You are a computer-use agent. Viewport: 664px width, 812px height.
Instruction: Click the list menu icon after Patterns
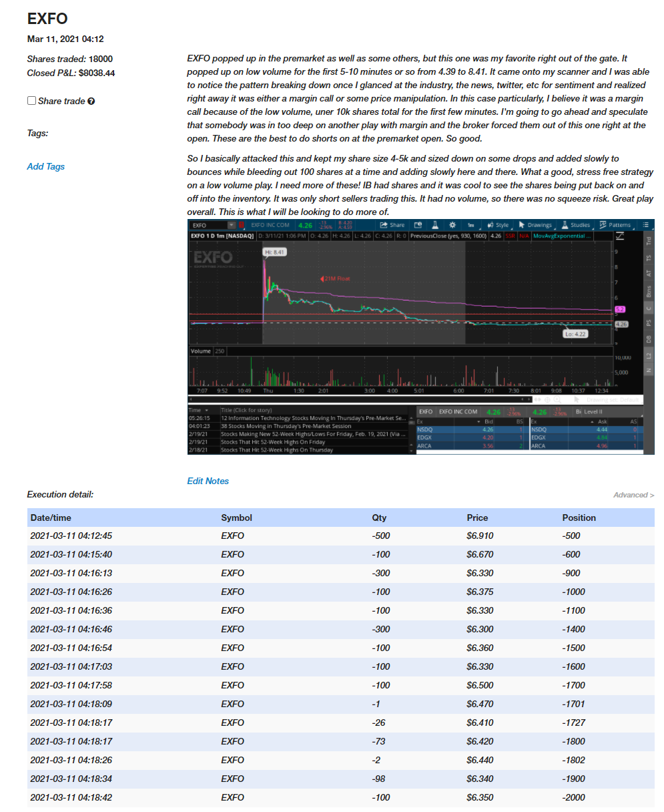click(x=646, y=225)
